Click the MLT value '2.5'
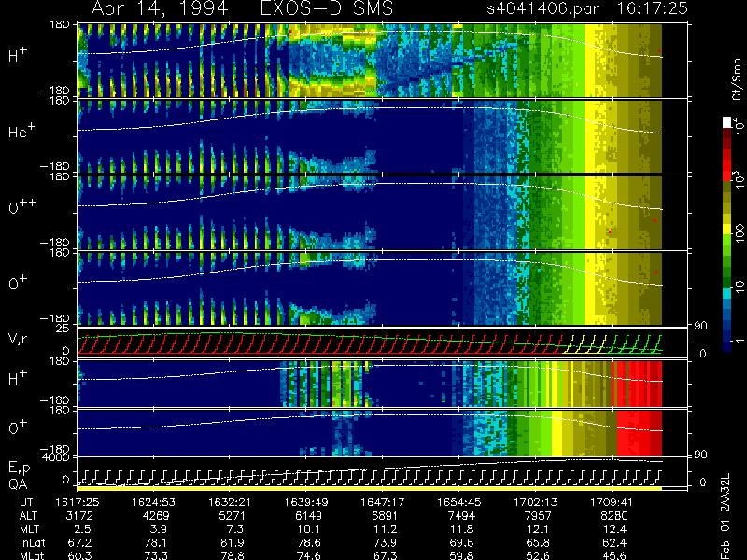The height and width of the screenshot is (560, 747). 83,529
